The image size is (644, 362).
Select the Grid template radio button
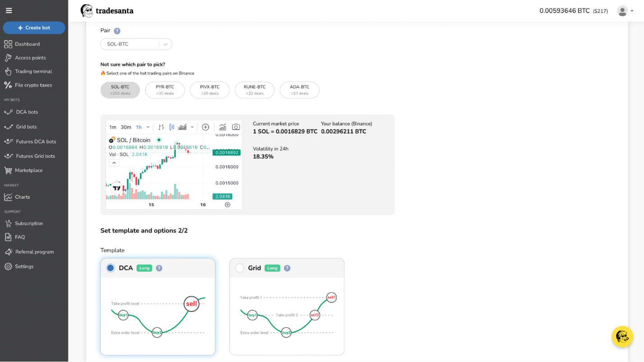coord(239,268)
